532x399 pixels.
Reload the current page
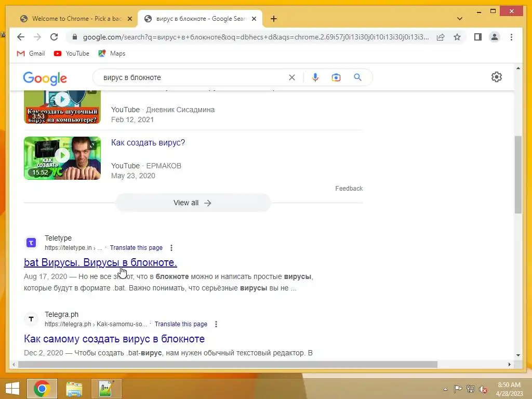tap(54, 37)
